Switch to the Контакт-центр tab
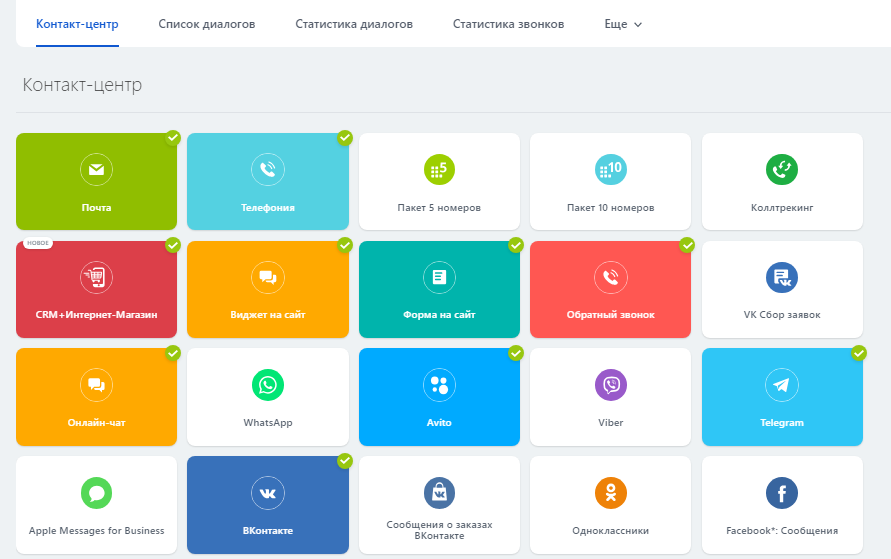891x559 pixels. pyautogui.click(x=77, y=24)
